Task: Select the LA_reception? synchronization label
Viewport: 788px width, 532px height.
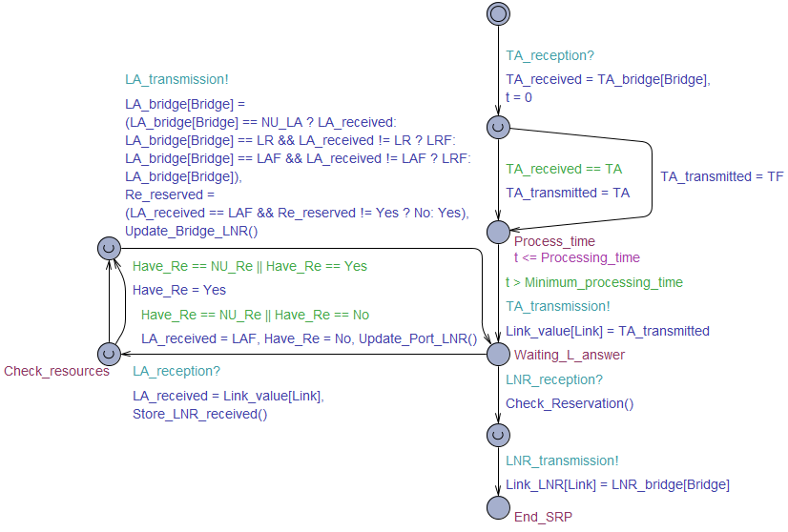Action: pyautogui.click(x=176, y=371)
